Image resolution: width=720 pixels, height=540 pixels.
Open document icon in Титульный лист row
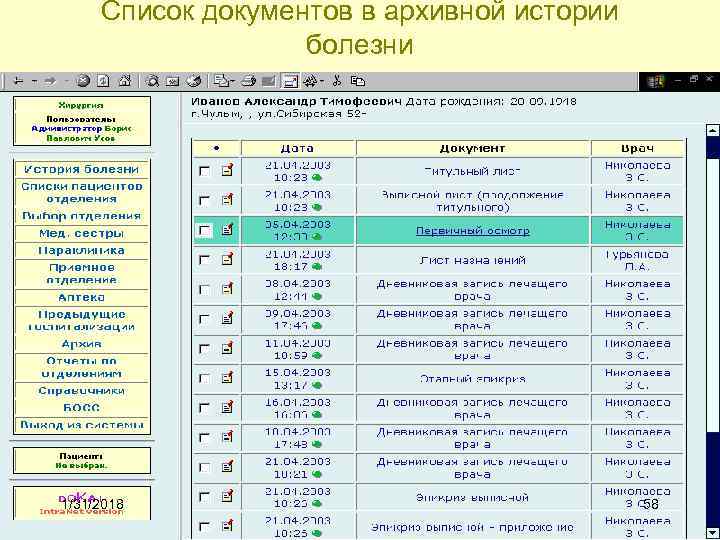[227, 170]
